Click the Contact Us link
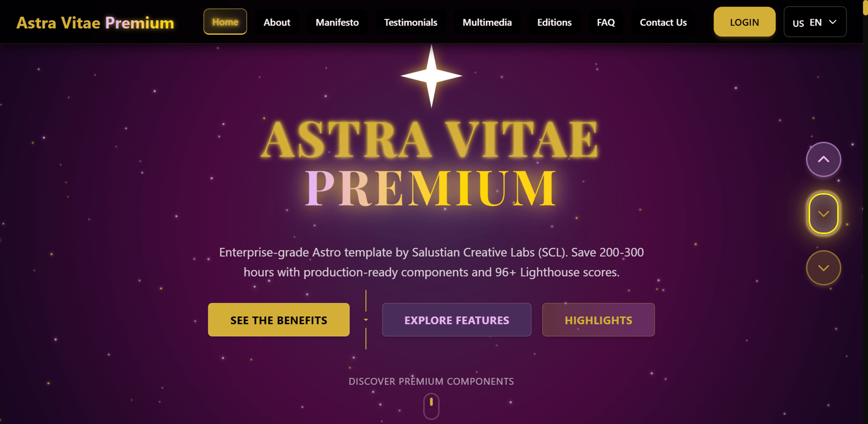The image size is (868, 424). [x=663, y=23]
